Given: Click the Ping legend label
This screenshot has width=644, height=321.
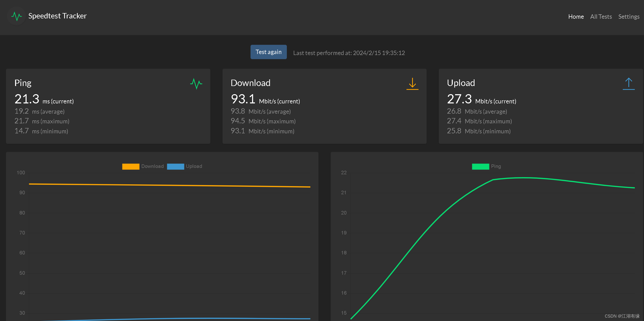Looking at the screenshot, I should (x=496, y=166).
